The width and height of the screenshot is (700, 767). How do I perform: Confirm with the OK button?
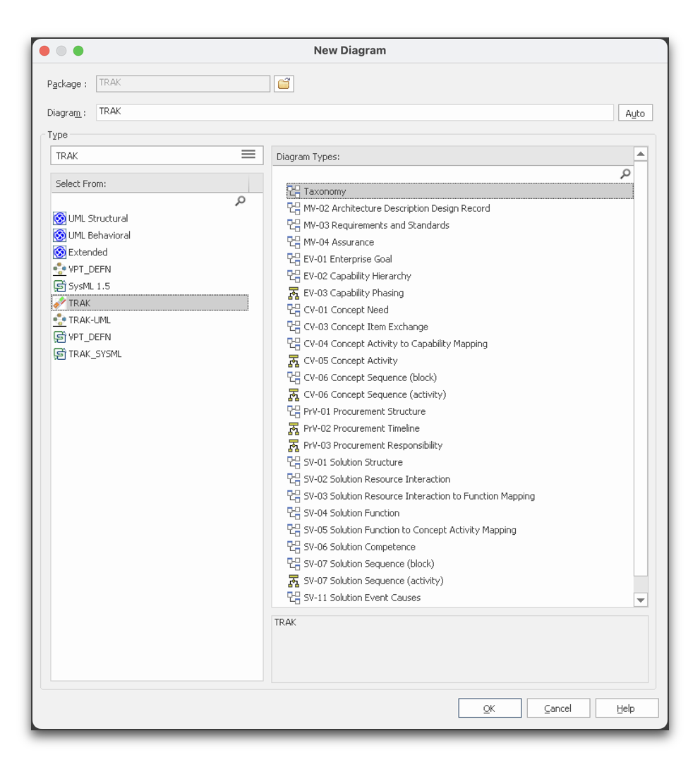pyautogui.click(x=490, y=708)
